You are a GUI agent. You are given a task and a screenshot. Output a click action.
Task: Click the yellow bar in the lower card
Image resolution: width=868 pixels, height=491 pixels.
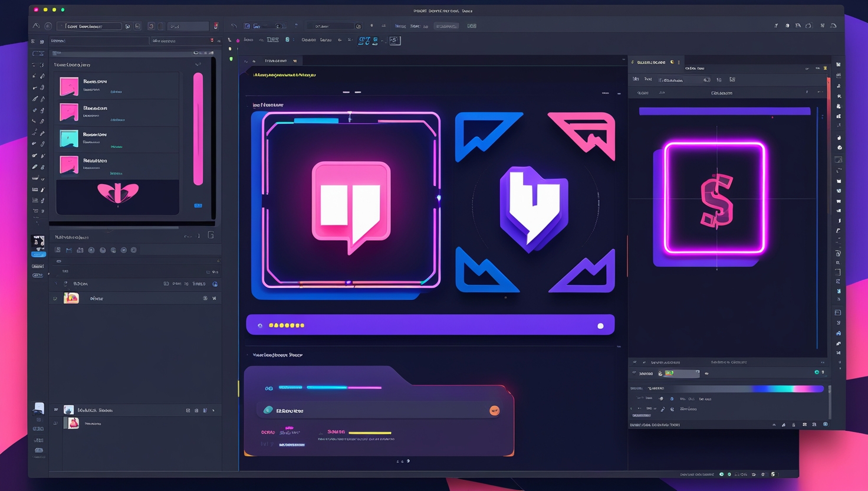coord(370,433)
